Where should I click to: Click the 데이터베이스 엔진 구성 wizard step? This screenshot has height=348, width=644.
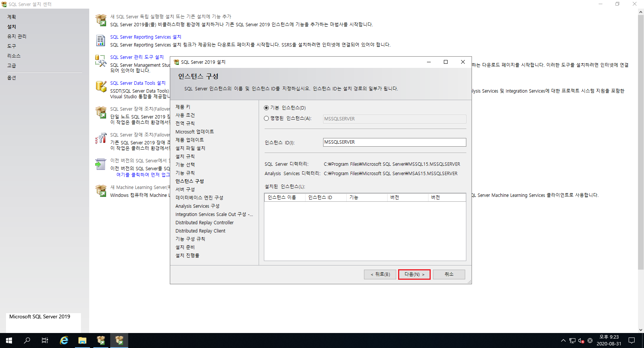tap(199, 198)
